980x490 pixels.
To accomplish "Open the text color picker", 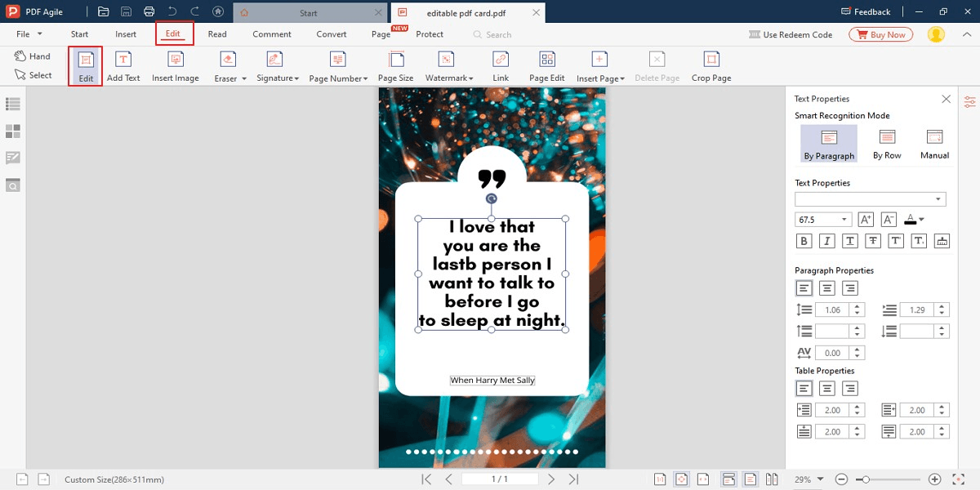I will pyautogui.click(x=914, y=220).
